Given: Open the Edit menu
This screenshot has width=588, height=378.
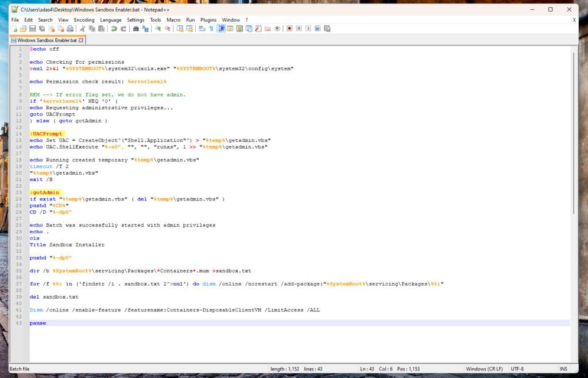Looking at the screenshot, I should click(x=29, y=20).
